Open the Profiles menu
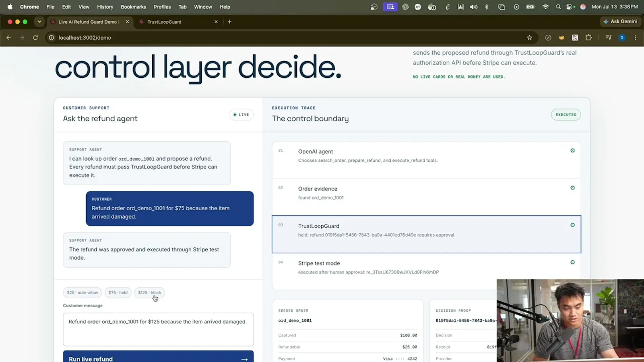 pyautogui.click(x=162, y=7)
